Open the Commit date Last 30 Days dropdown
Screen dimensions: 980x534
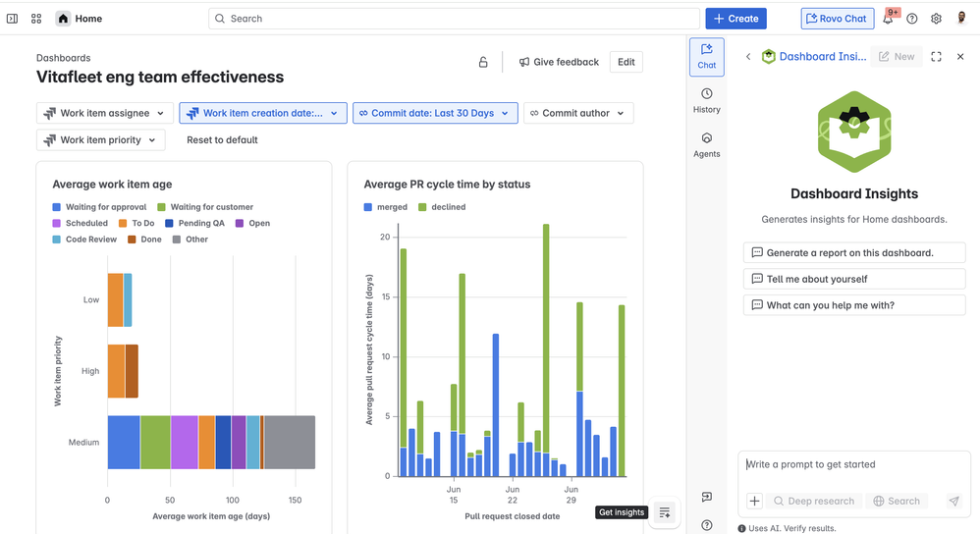pyautogui.click(x=435, y=114)
